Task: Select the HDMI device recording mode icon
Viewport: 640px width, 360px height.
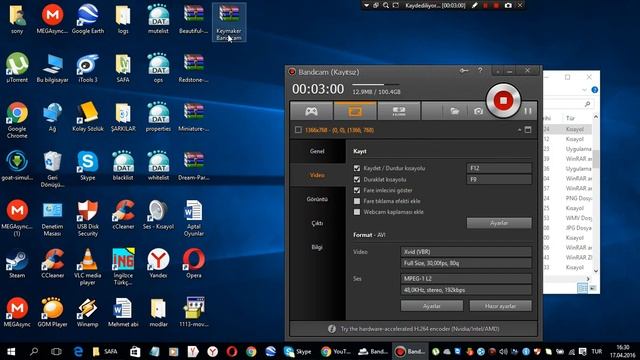Action: 399,111
